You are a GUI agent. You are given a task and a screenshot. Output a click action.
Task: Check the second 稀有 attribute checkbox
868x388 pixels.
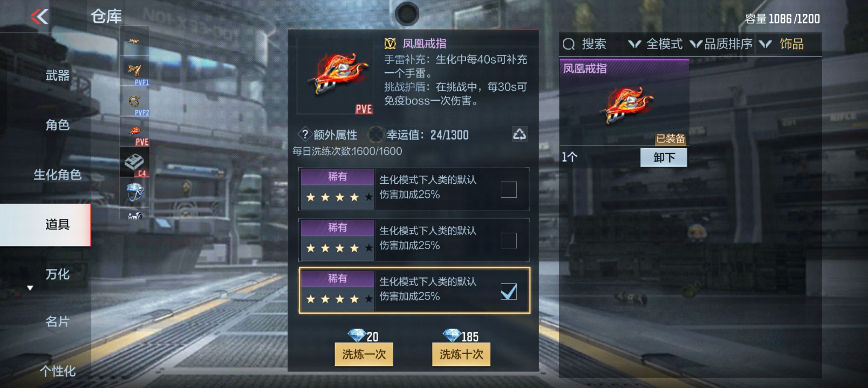(509, 240)
